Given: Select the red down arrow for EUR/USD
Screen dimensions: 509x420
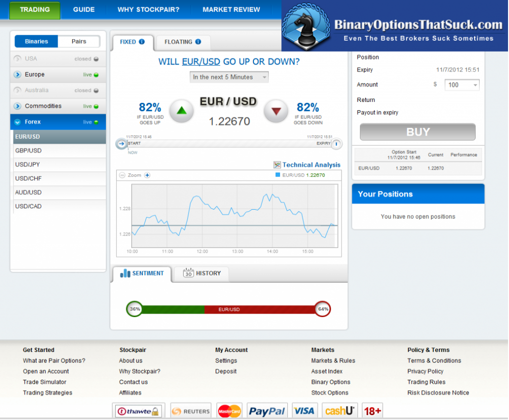Looking at the screenshot, I should pyautogui.click(x=275, y=110).
